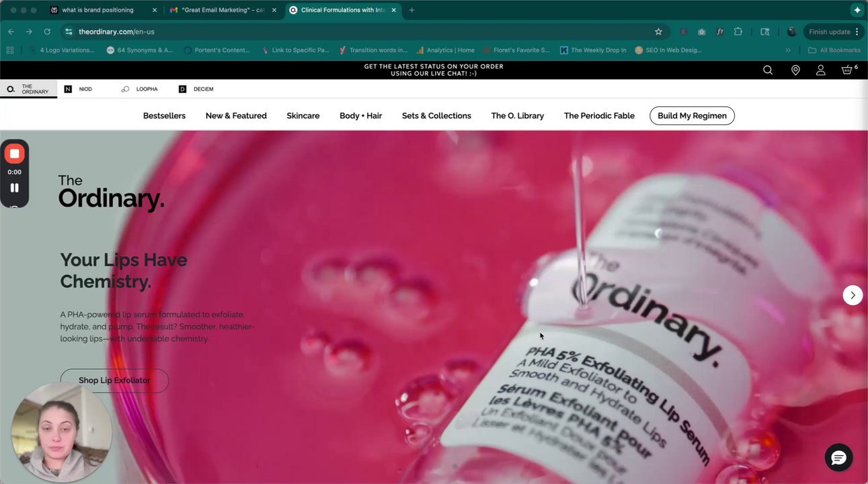The image size is (868, 484).
Task: Open the Body + Hair menu
Action: (360, 116)
